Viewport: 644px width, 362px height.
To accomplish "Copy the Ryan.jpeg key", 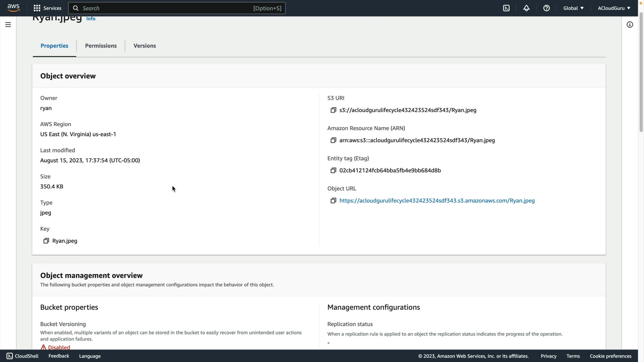I will 46,241.
